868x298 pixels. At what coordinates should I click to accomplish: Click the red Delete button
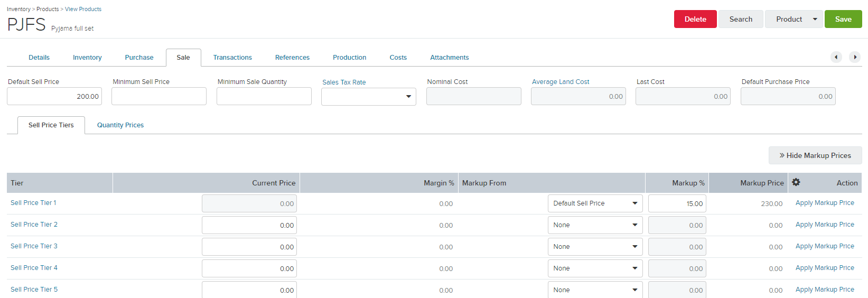click(695, 19)
